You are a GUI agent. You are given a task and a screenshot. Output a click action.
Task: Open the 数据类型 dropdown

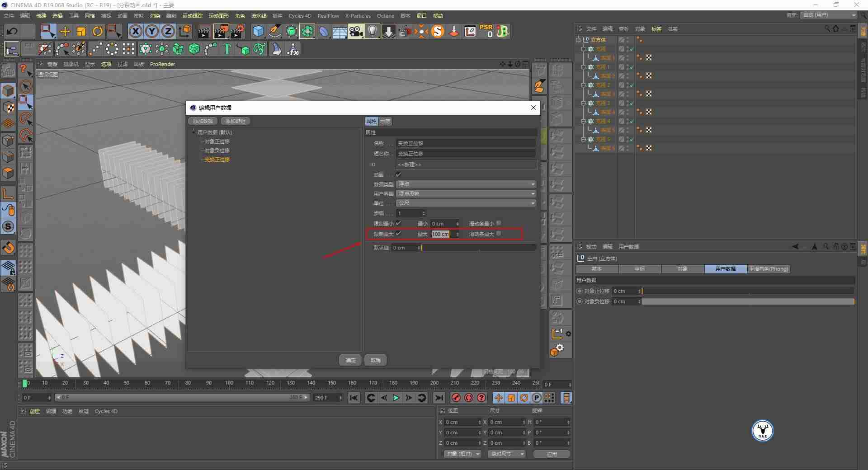coord(466,184)
